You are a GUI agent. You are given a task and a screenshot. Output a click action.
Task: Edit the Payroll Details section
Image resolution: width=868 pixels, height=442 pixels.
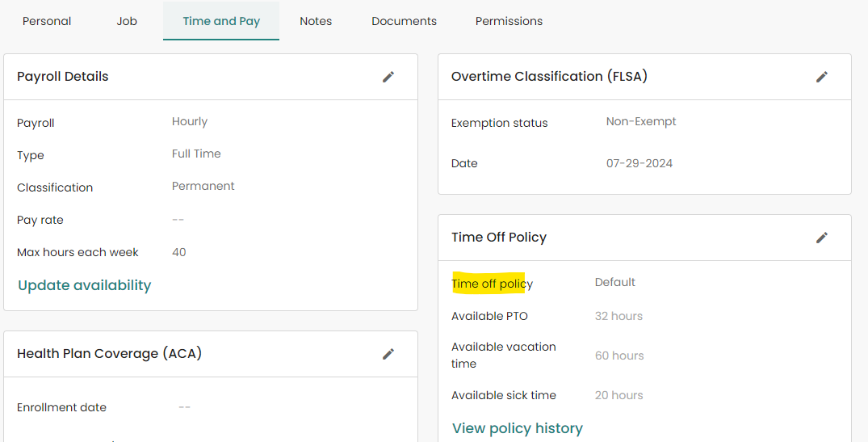(388, 77)
